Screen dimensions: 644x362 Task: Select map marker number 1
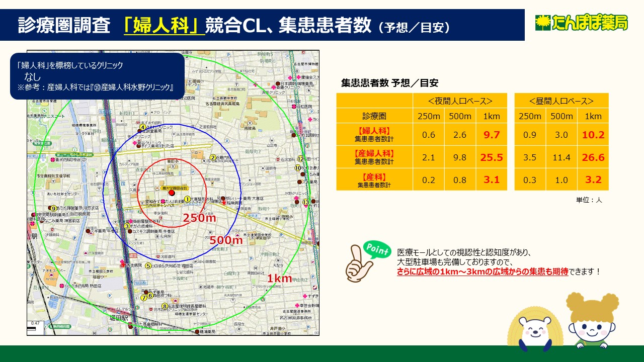pos(187,199)
